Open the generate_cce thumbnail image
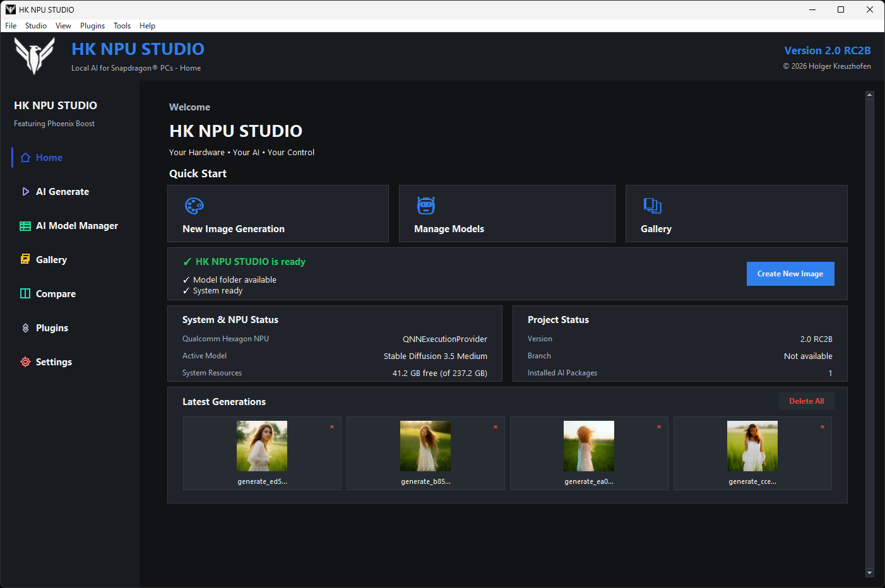The height and width of the screenshot is (588, 885). (x=752, y=446)
